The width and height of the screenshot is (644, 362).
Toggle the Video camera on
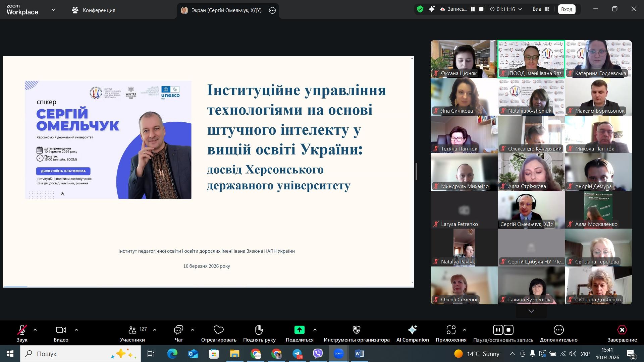61,330
